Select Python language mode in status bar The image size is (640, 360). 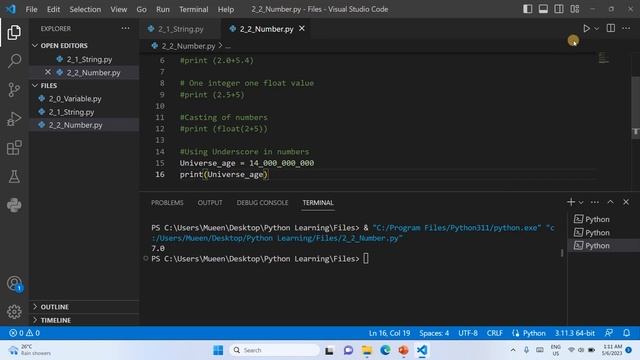[x=534, y=333]
